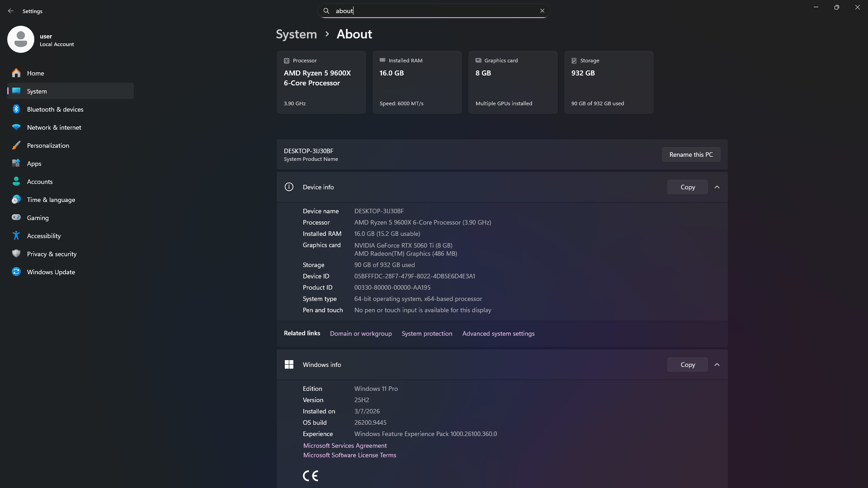Open Domain or workgroup link
The width and height of the screenshot is (868, 488).
click(361, 333)
